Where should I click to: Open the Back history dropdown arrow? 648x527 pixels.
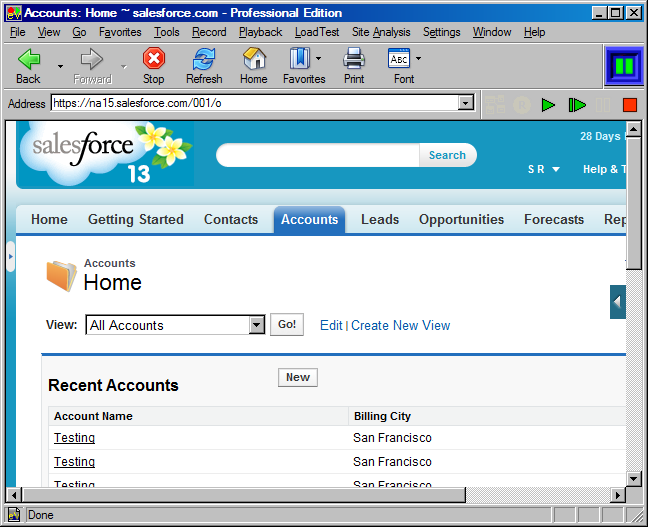(x=60, y=67)
